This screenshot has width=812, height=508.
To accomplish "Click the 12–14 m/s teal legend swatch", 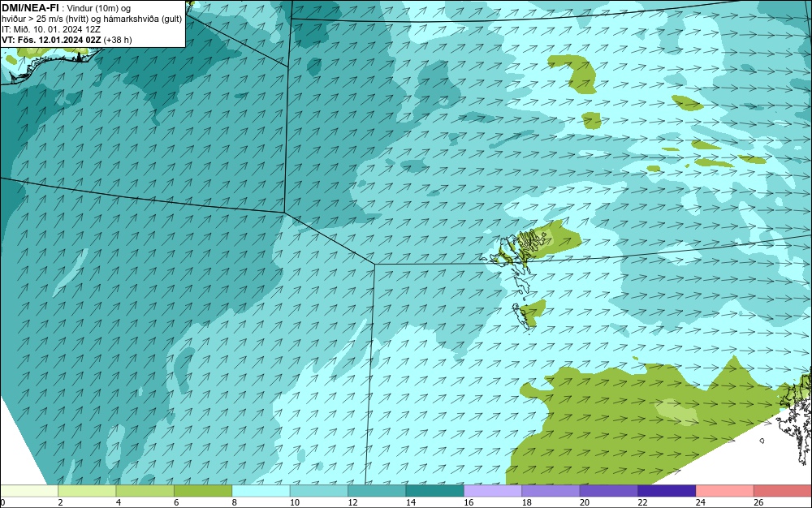I will tap(377, 490).
